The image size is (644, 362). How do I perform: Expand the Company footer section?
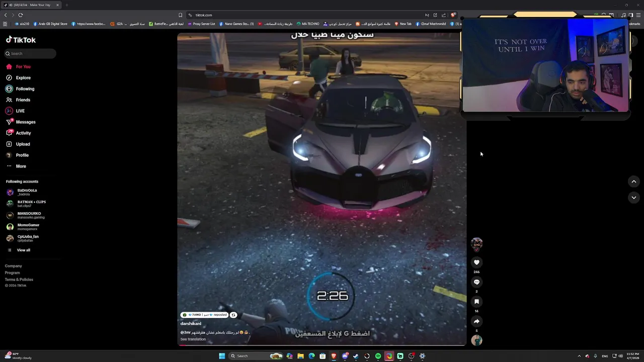(x=14, y=266)
